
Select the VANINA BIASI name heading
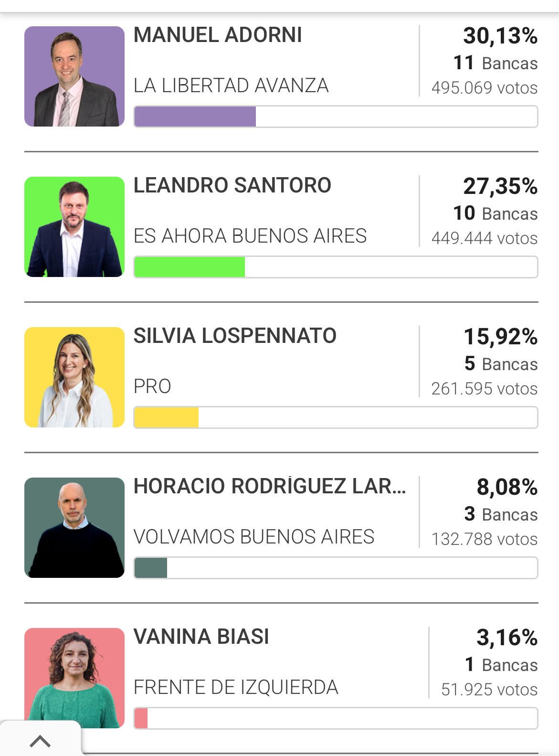click(201, 637)
